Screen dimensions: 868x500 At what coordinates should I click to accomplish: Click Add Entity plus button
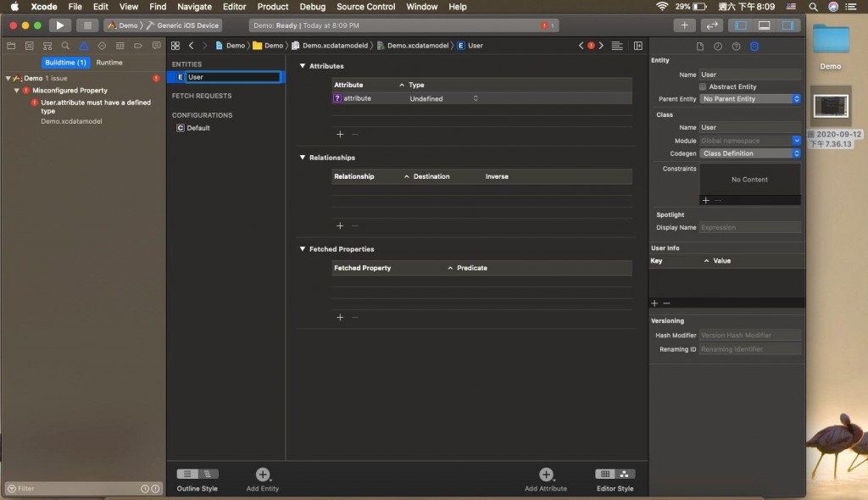pyautogui.click(x=263, y=475)
